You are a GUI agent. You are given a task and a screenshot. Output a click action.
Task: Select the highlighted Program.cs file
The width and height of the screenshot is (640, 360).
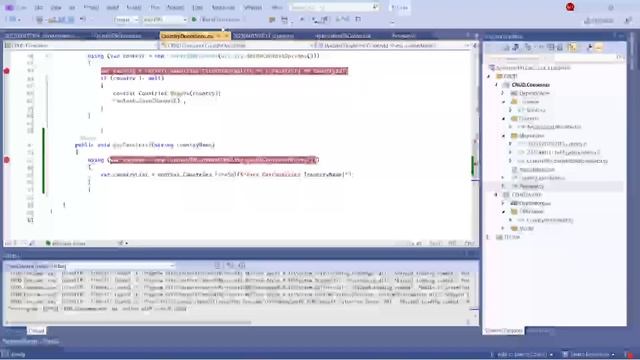(531, 186)
